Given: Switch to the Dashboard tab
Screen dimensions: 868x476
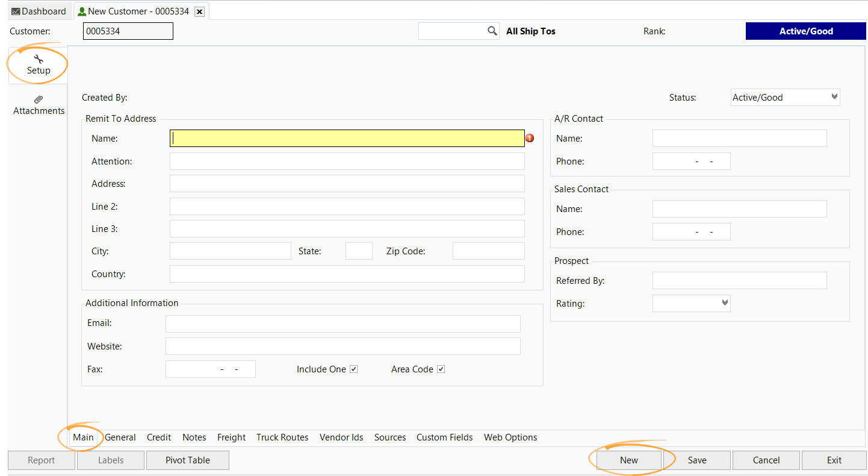Looking at the screenshot, I should [x=39, y=11].
